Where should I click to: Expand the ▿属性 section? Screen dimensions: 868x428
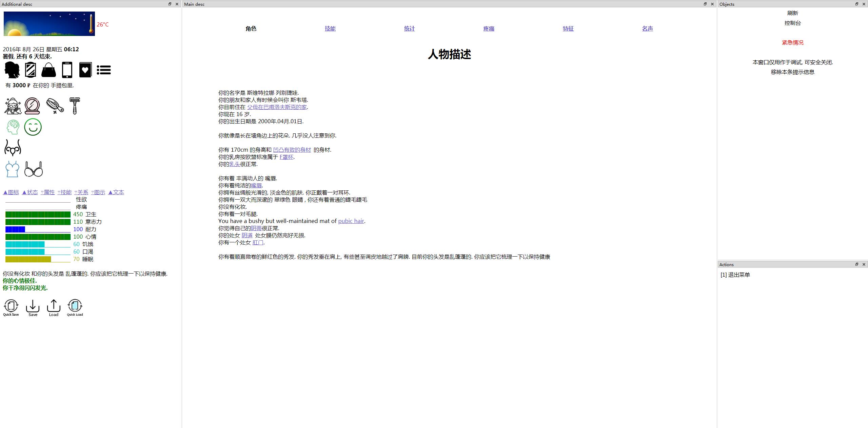coord(48,192)
